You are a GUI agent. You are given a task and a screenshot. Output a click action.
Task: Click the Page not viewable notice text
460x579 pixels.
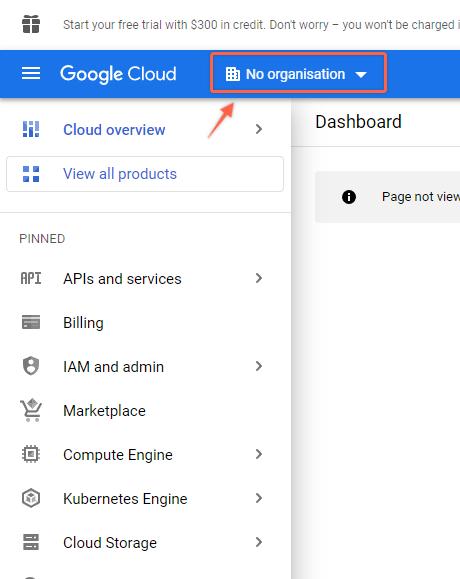click(421, 197)
